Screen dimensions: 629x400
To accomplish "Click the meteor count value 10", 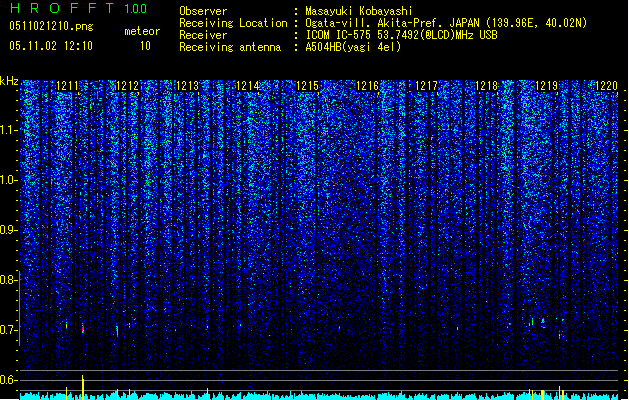I will pyautogui.click(x=145, y=46).
